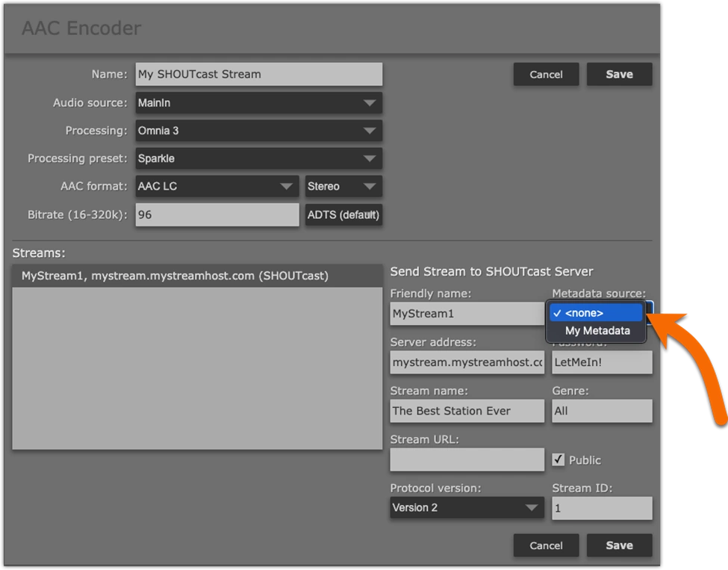Click the Server address field

(467, 362)
